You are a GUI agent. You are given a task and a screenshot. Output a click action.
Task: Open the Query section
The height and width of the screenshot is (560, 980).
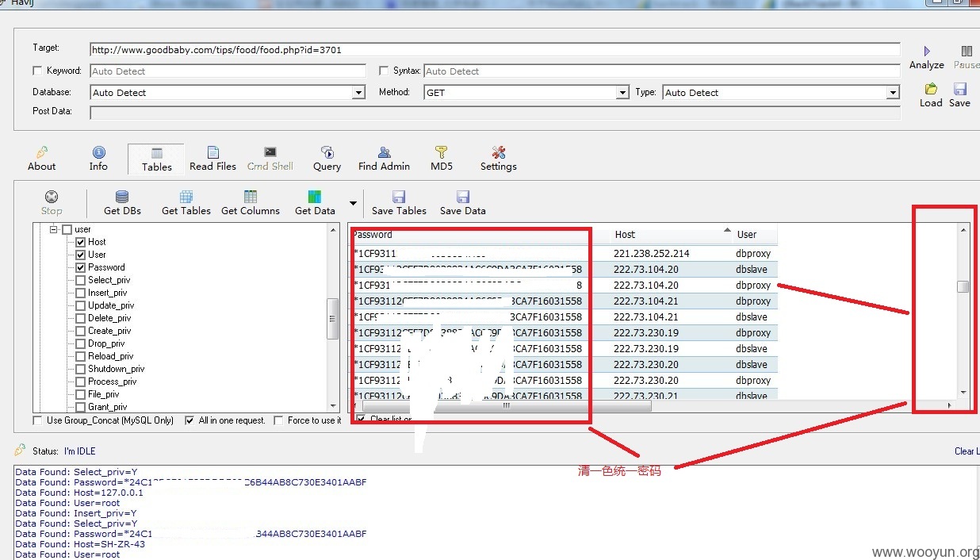[x=327, y=159]
